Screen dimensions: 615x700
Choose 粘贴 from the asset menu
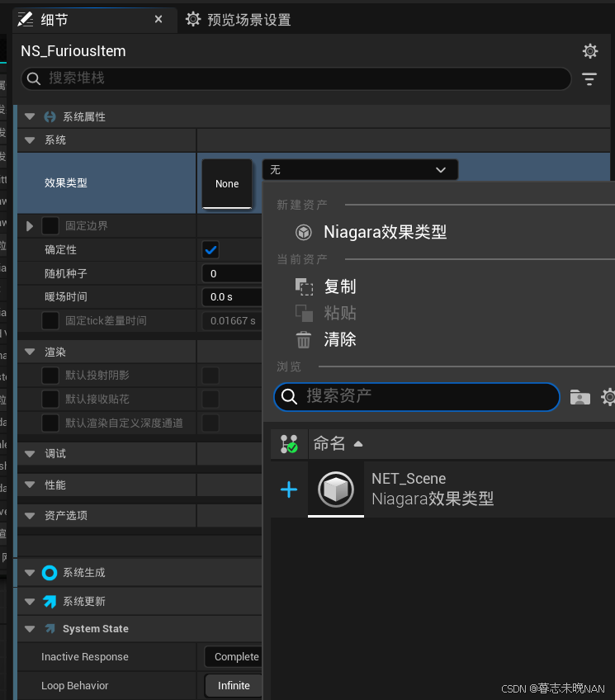[340, 313]
